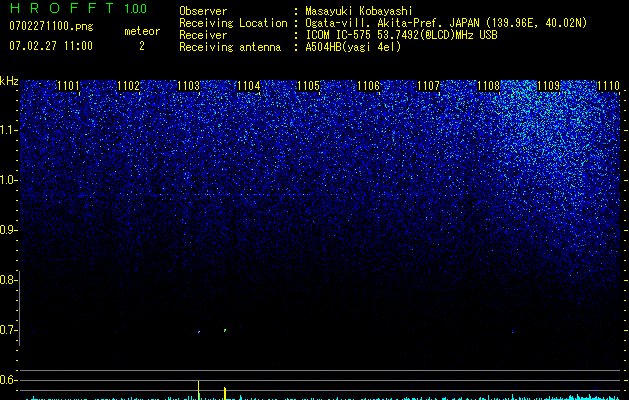Click the 'Observer' field label
This screenshot has height=400, width=629.
pyautogui.click(x=203, y=11)
